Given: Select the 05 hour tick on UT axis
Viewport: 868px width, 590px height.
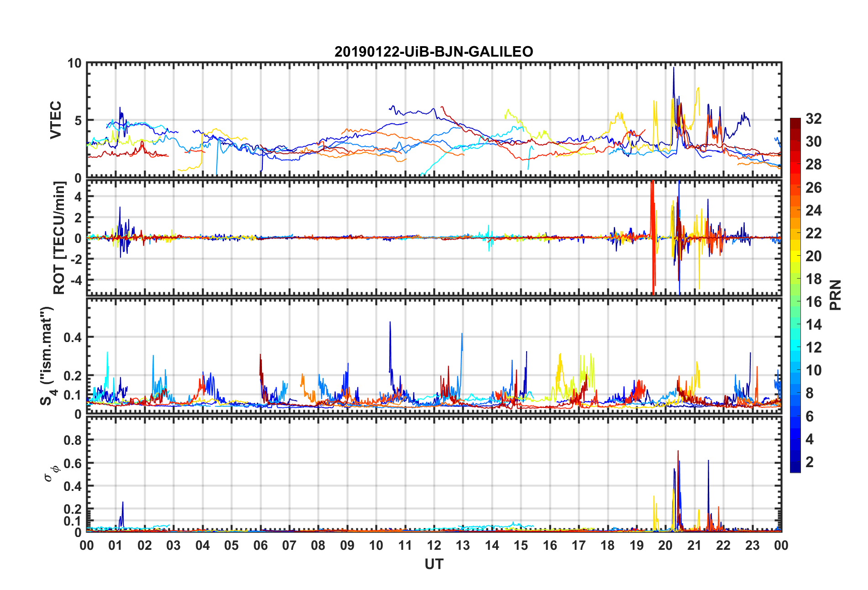Looking at the screenshot, I should click(x=231, y=545).
